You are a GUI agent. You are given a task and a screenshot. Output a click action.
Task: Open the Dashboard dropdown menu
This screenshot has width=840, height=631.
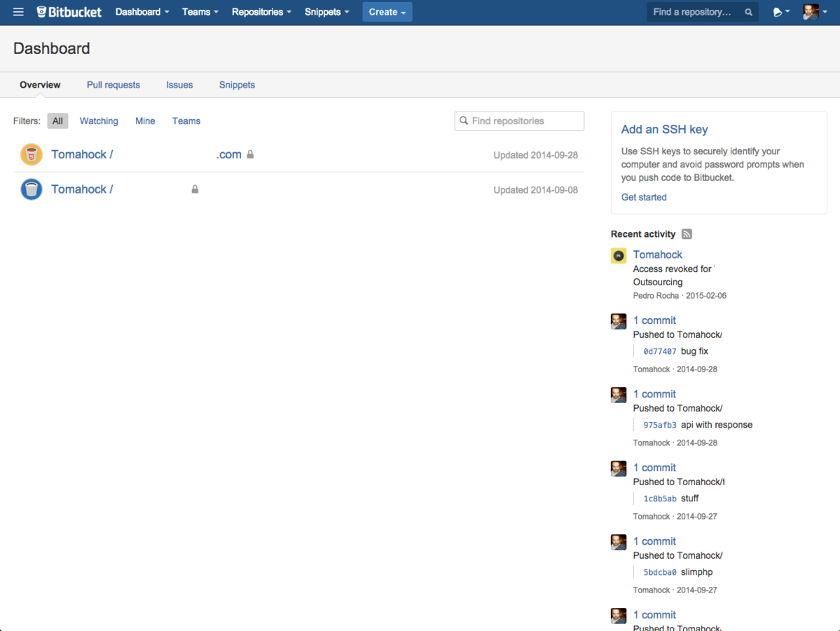tap(142, 12)
